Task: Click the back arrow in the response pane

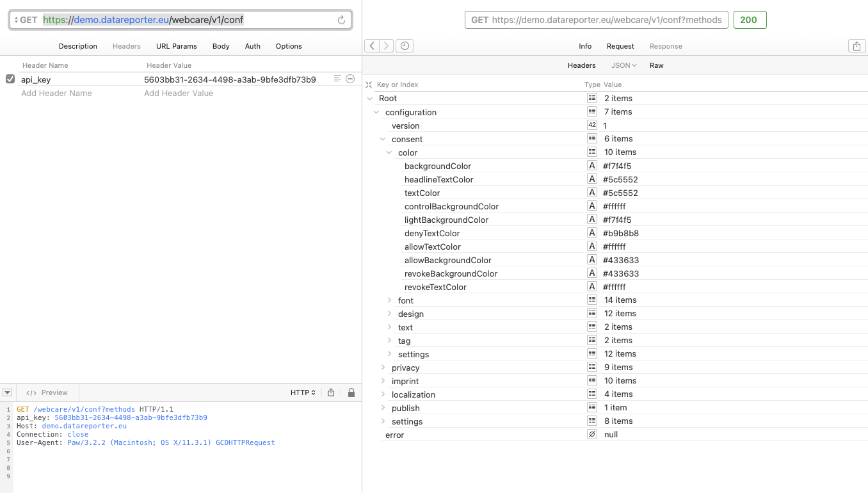Action: pyautogui.click(x=372, y=45)
